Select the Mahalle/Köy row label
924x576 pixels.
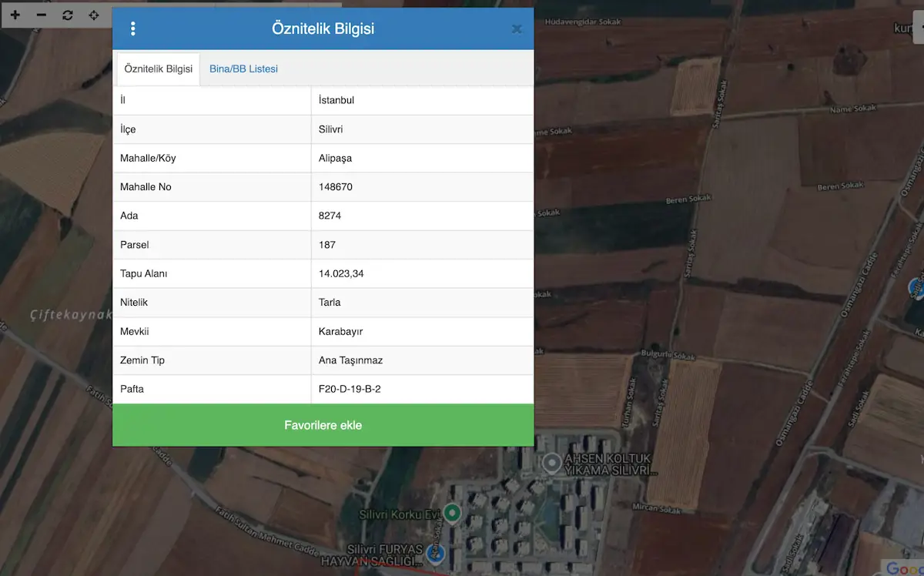(148, 159)
